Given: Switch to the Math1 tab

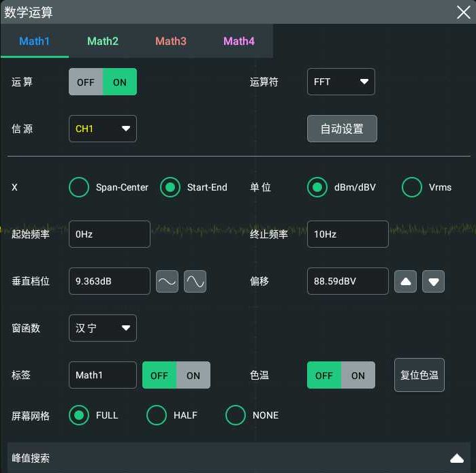Looking at the screenshot, I should click(x=35, y=41).
